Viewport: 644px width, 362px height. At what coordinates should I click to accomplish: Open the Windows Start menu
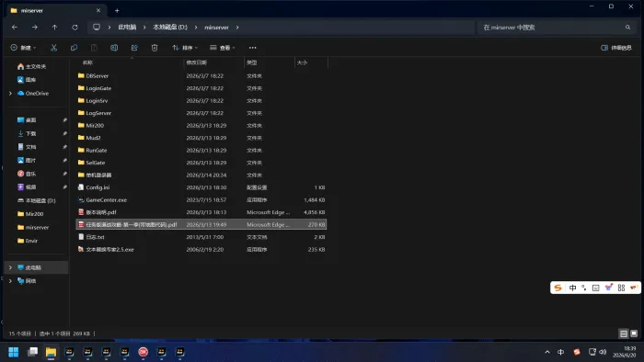[x=14, y=352]
